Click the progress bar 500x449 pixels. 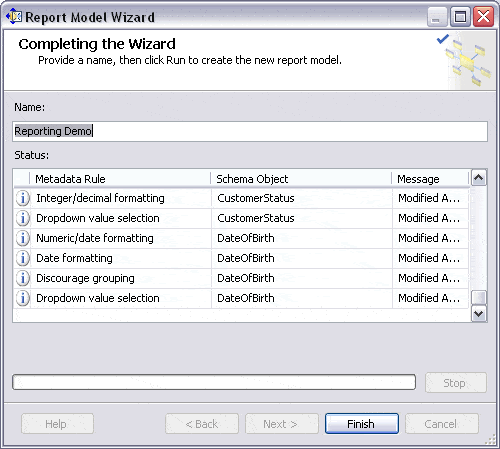tap(214, 382)
